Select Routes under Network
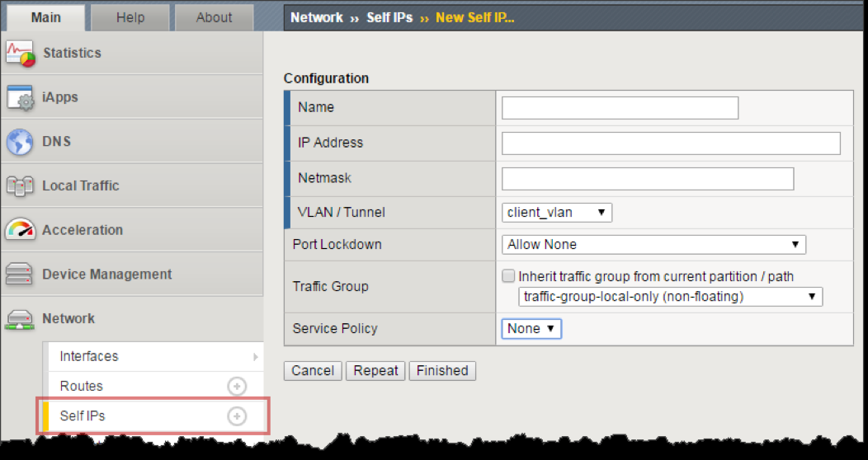Viewport: 868px width, 460px height. 155,386
